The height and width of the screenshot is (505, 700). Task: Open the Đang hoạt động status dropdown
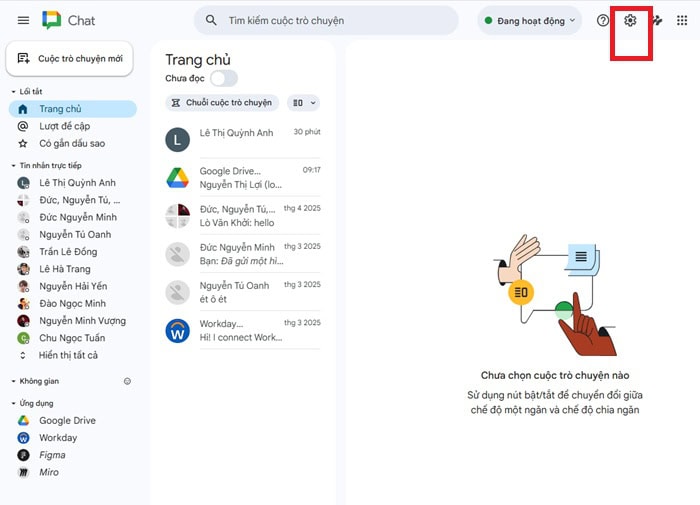[530, 20]
